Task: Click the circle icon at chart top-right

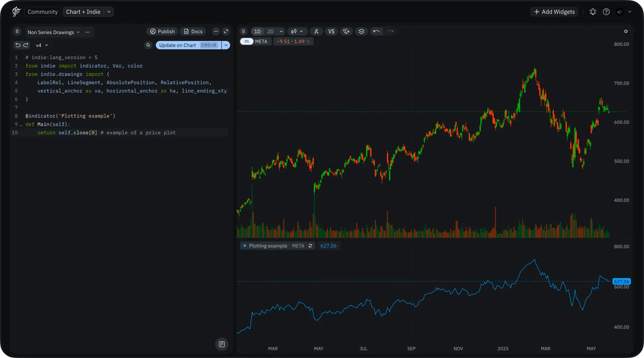Action: (x=626, y=32)
